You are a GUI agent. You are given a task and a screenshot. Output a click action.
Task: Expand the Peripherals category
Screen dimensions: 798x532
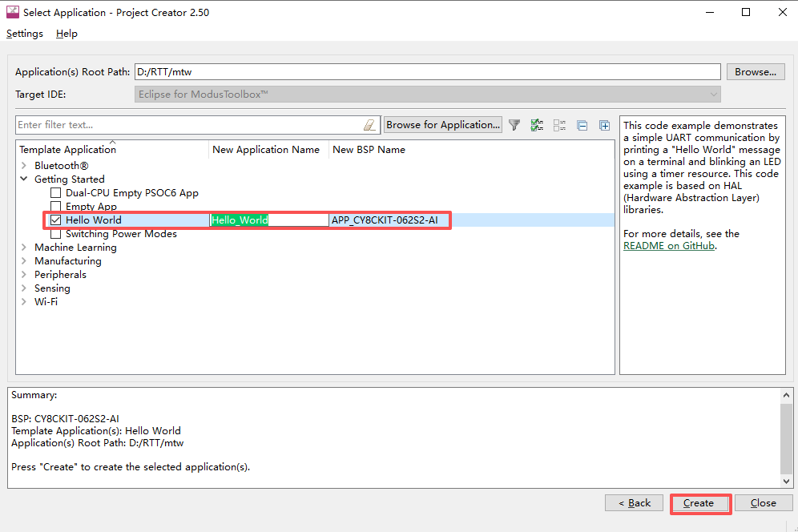click(x=24, y=274)
